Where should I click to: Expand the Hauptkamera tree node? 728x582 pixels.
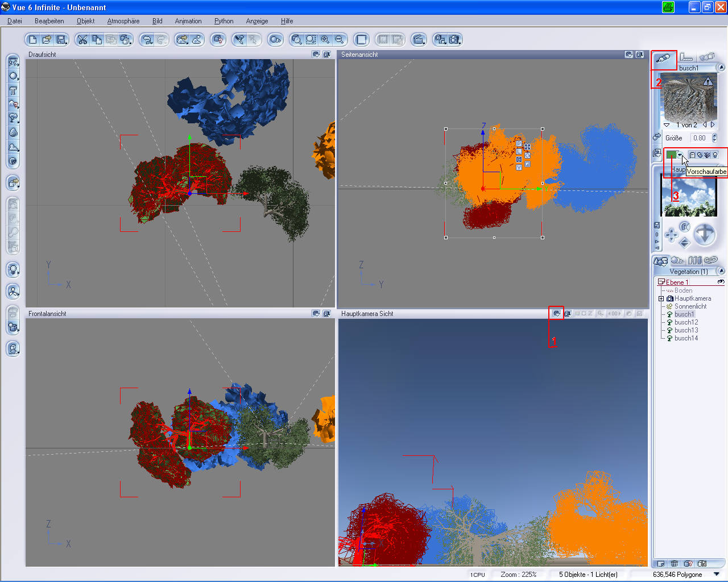click(x=661, y=298)
